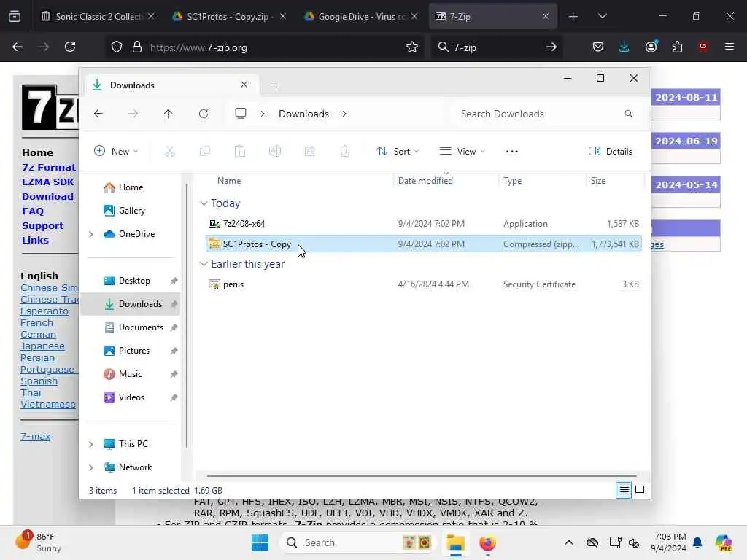
Task: Switch to details list view icon
Action: click(624, 490)
